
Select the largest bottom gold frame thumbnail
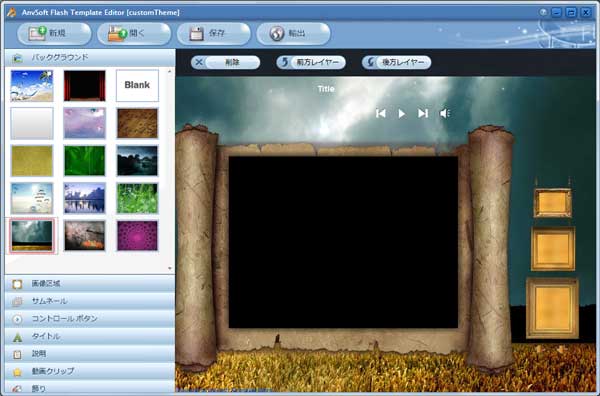[x=552, y=308]
